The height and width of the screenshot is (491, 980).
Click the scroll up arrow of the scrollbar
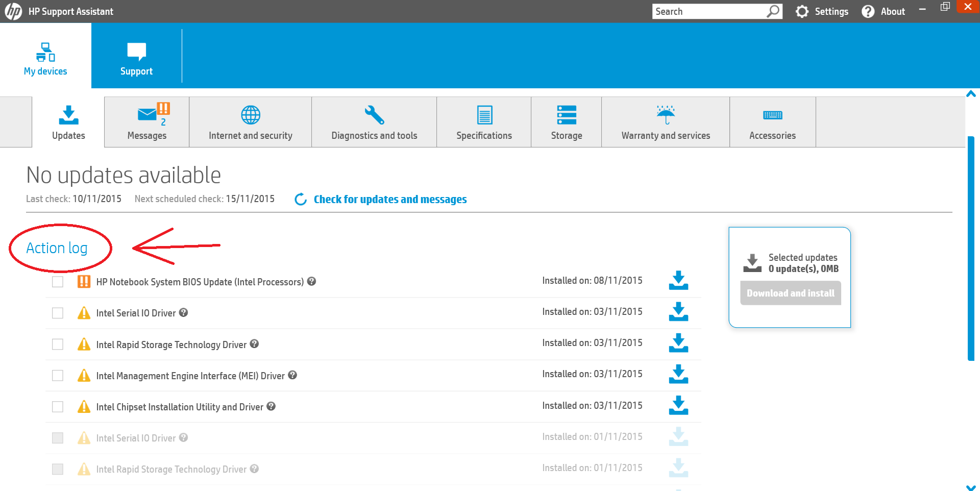[971, 93]
